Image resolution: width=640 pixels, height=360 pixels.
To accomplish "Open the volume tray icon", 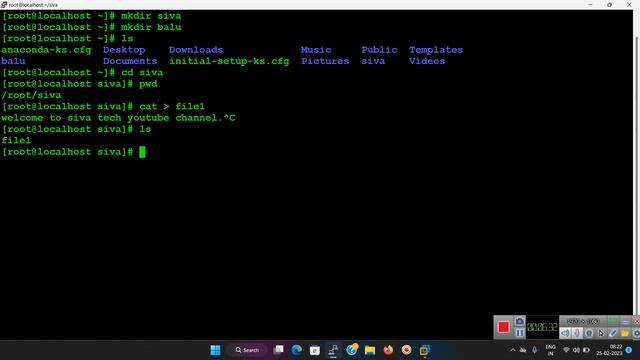I will click(x=576, y=350).
